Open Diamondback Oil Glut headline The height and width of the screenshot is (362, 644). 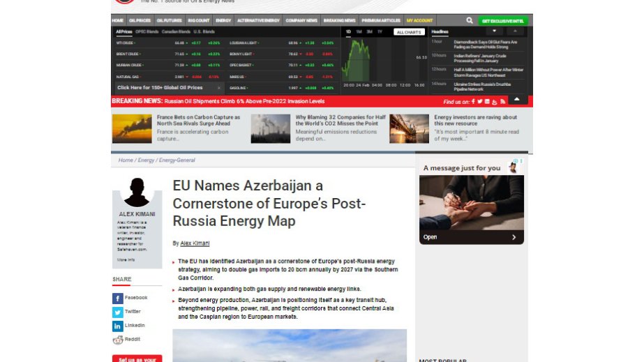(486, 45)
